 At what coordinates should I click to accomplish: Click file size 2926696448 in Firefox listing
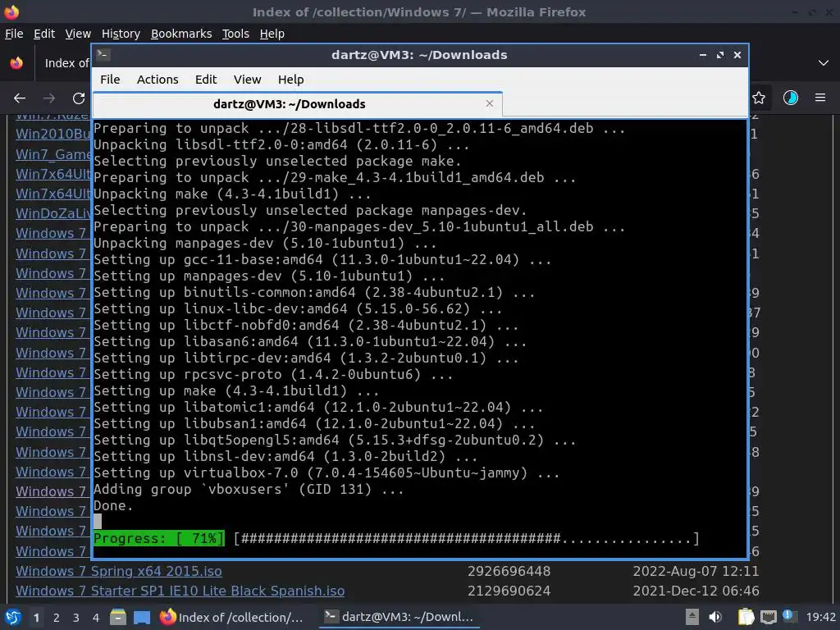[509, 571]
